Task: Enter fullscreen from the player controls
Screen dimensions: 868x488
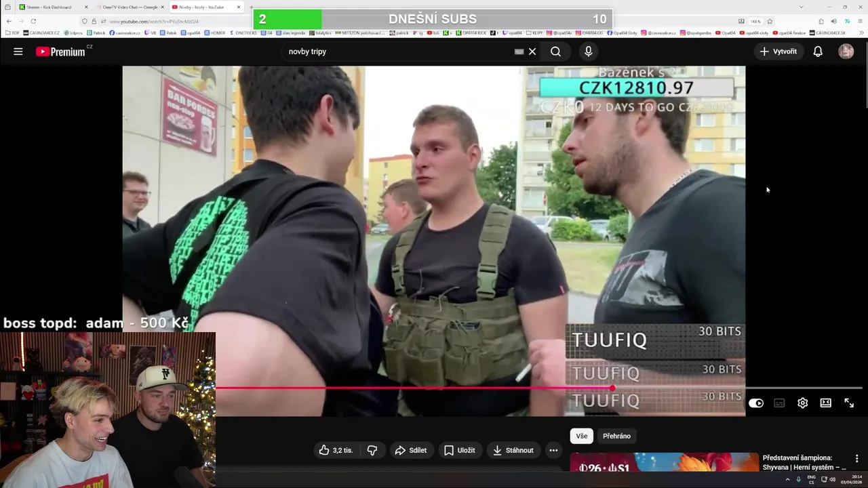Action: point(849,403)
